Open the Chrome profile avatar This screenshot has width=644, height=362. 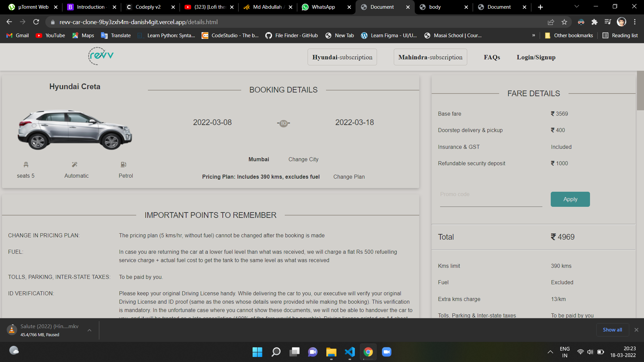(622, 22)
